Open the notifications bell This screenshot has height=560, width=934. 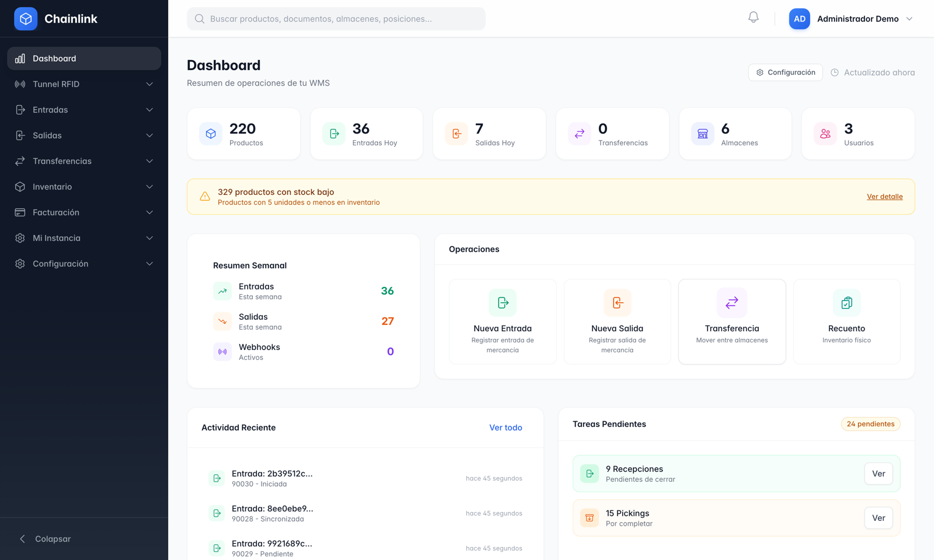(x=754, y=17)
